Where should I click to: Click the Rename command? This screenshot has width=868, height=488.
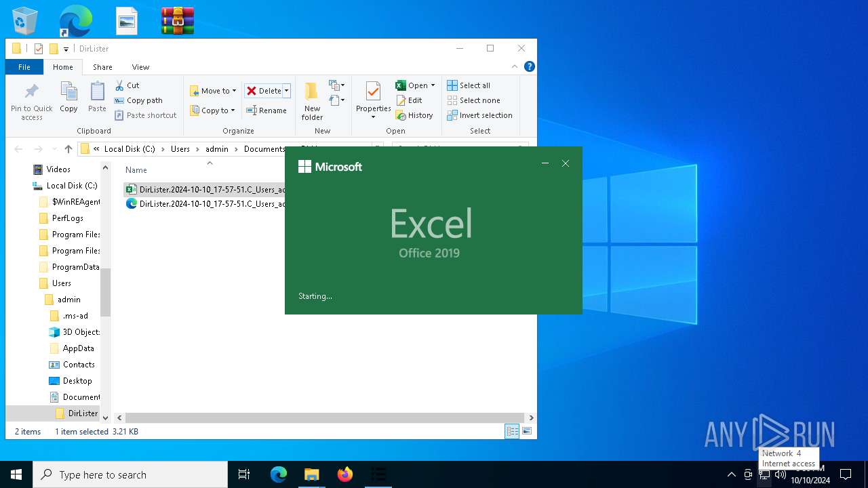coord(267,110)
